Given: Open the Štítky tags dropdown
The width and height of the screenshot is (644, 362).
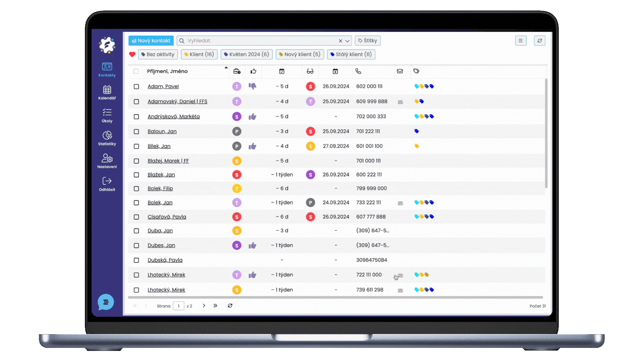Looking at the screenshot, I should click(x=367, y=41).
